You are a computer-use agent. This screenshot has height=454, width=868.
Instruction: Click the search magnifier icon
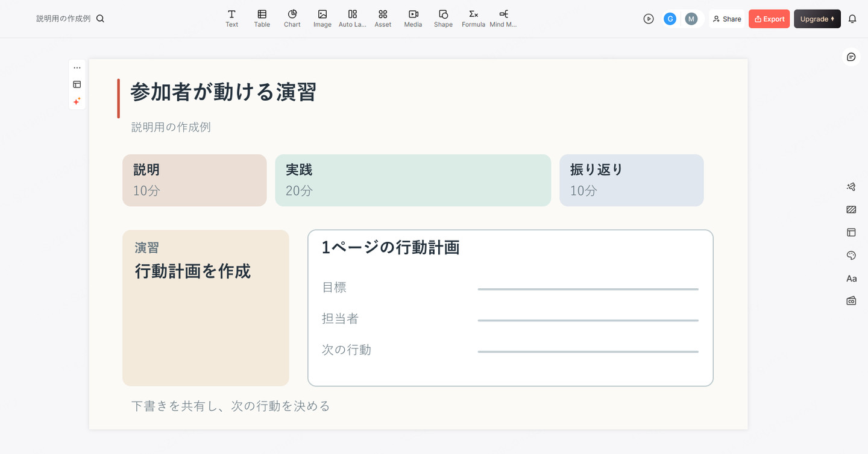point(100,19)
